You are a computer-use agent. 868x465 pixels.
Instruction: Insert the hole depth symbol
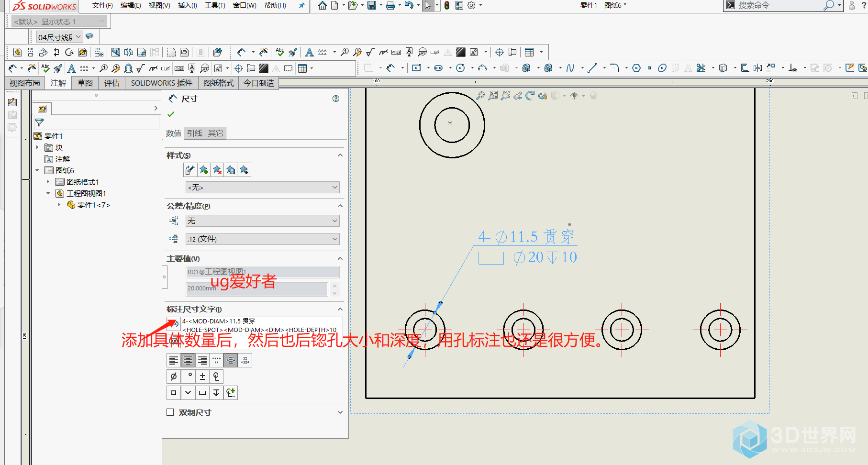click(216, 393)
